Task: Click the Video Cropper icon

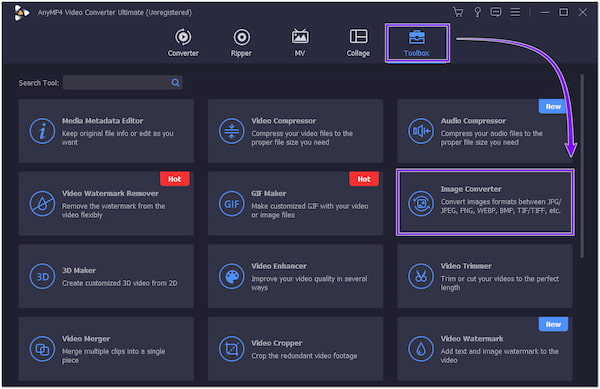Action: click(x=232, y=349)
